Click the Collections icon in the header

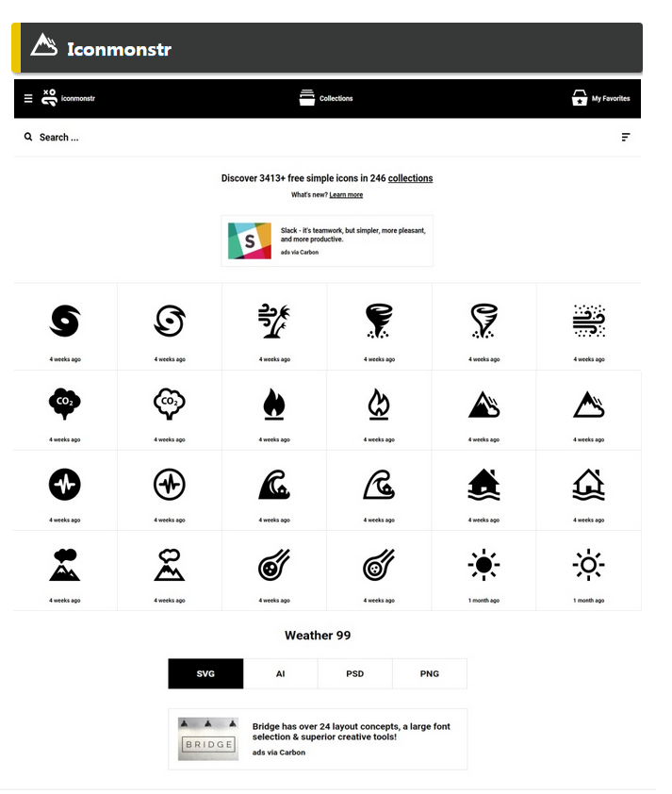[x=306, y=98]
